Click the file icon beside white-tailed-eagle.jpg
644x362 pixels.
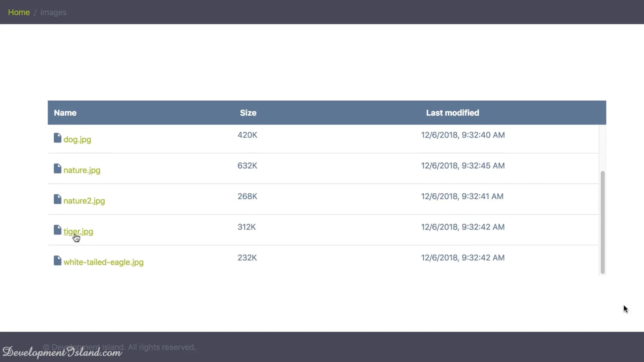(57, 260)
